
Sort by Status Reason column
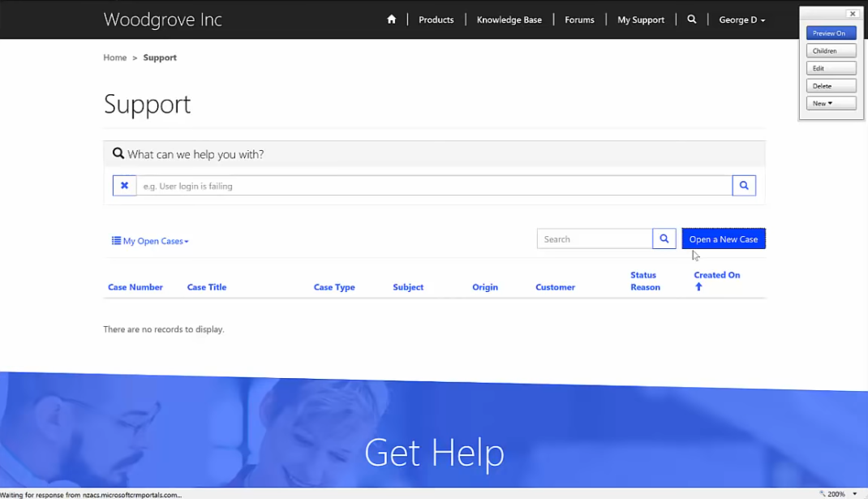point(645,281)
